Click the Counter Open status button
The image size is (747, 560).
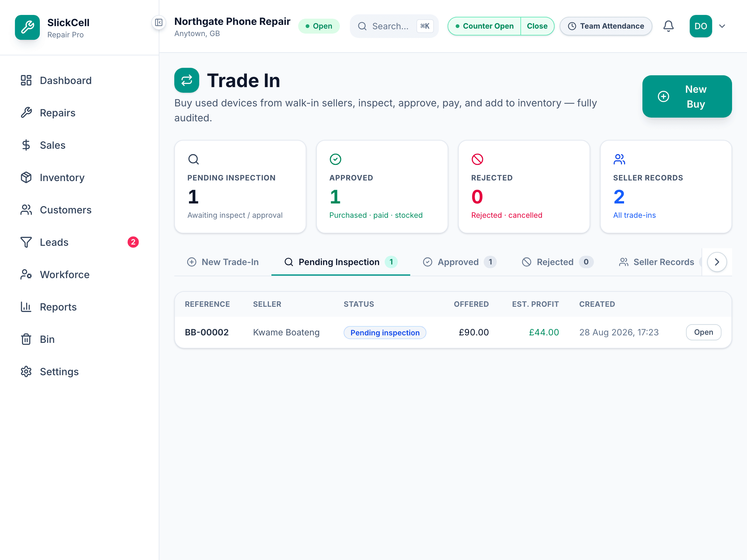pos(484,26)
